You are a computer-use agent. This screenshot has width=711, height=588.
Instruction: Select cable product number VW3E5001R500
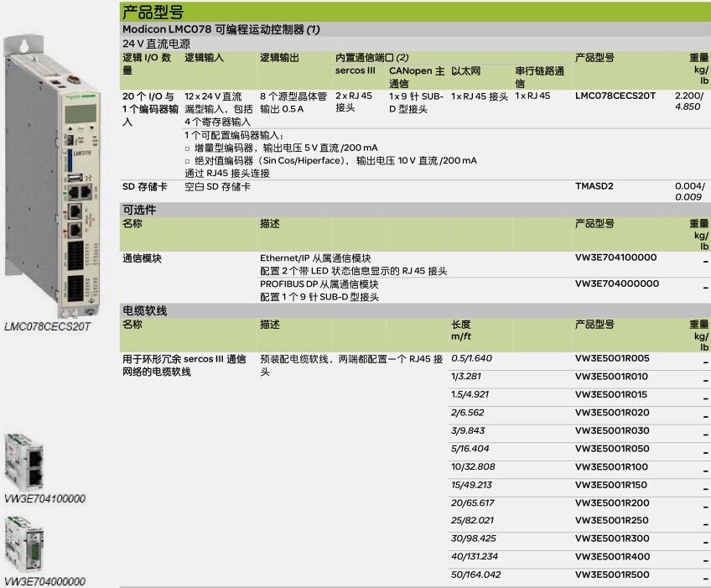[x=612, y=575]
